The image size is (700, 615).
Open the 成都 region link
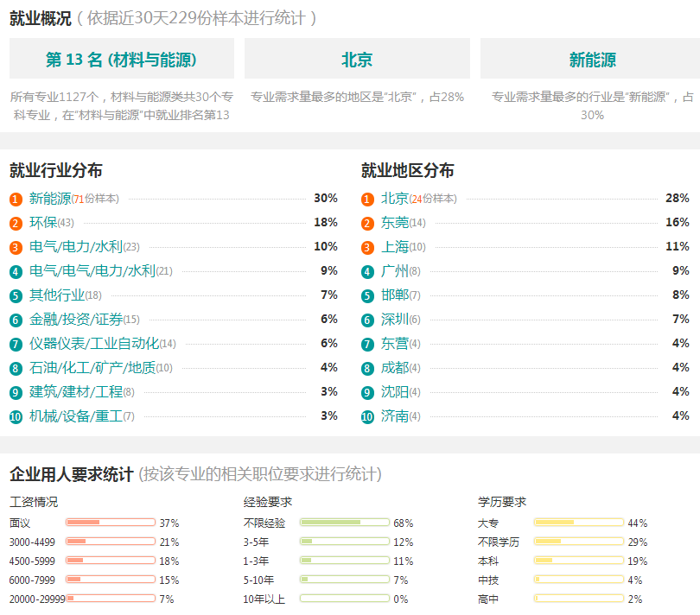point(395,368)
